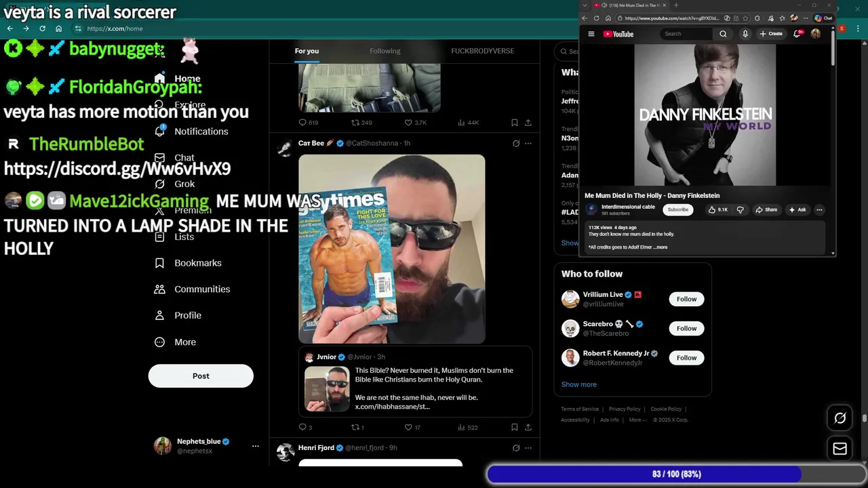Open Henri Fjord post options menu
The height and width of the screenshot is (488, 868).
528,448
